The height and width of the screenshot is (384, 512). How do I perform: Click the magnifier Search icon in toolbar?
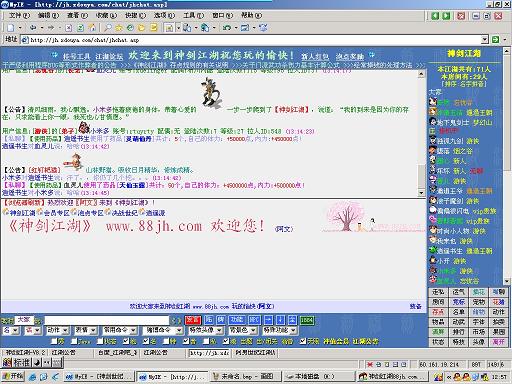[x=107, y=28]
